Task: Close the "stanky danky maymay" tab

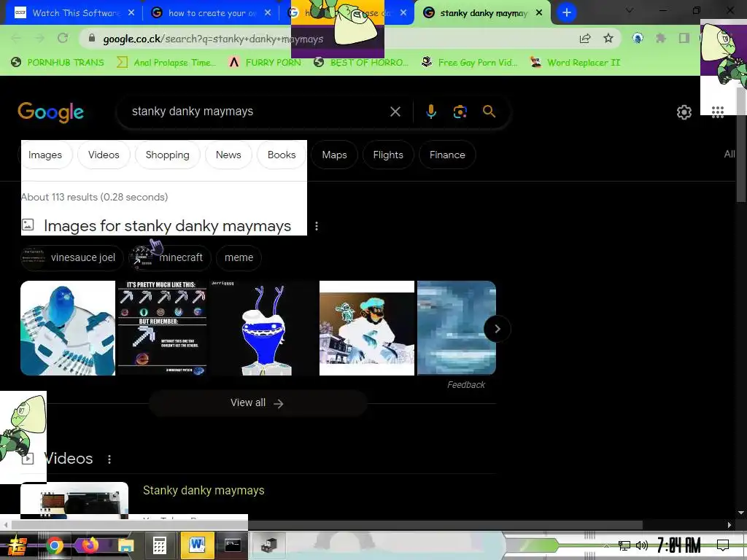Action: pos(539,13)
